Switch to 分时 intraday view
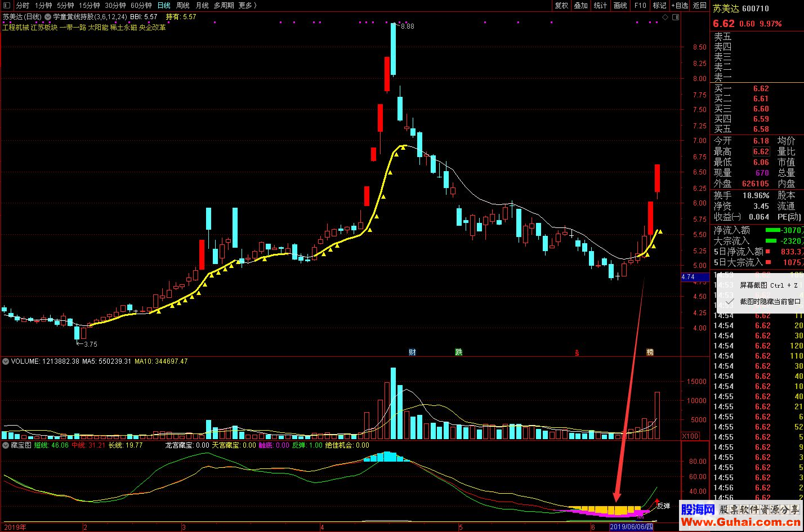804x532 pixels. [x=23, y=5]
